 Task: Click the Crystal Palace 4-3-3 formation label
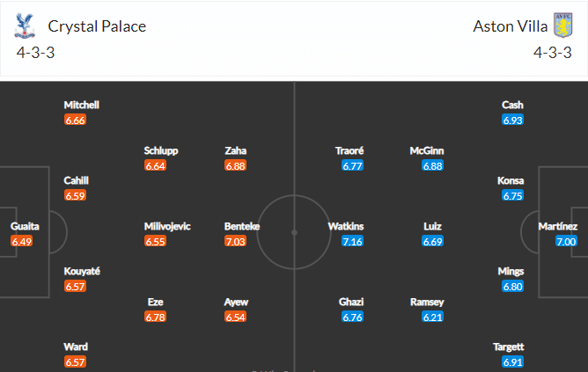35,53
